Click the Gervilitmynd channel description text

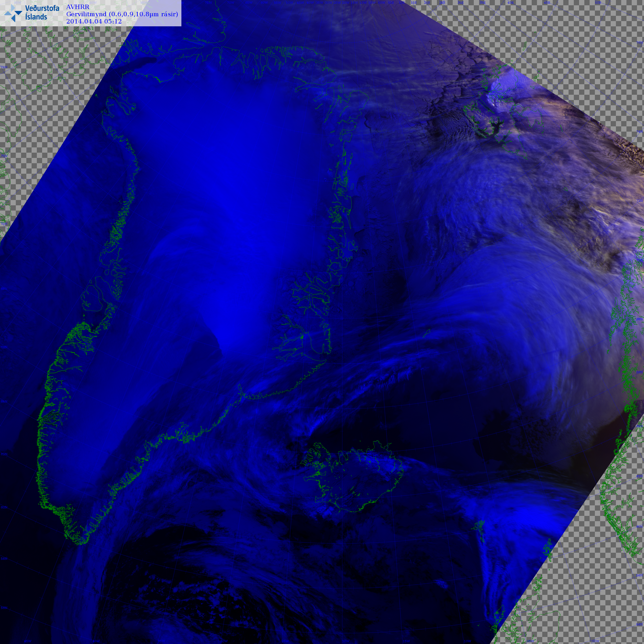(122, 14)
